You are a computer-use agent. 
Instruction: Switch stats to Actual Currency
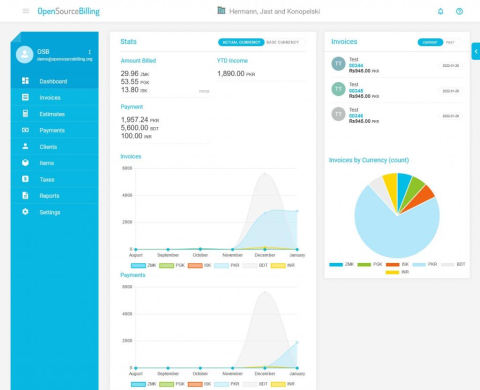click(x=241, y=42)
